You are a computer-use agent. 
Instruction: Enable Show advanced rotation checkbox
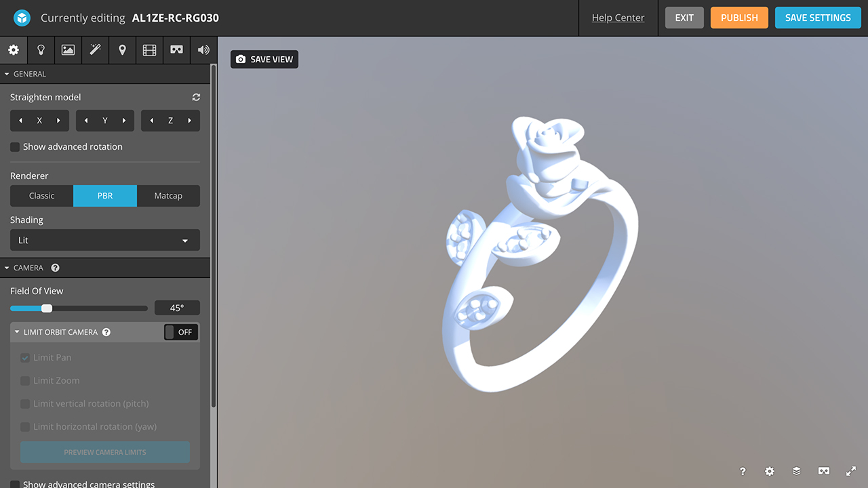pyautogui.click(x=15, y=147)
